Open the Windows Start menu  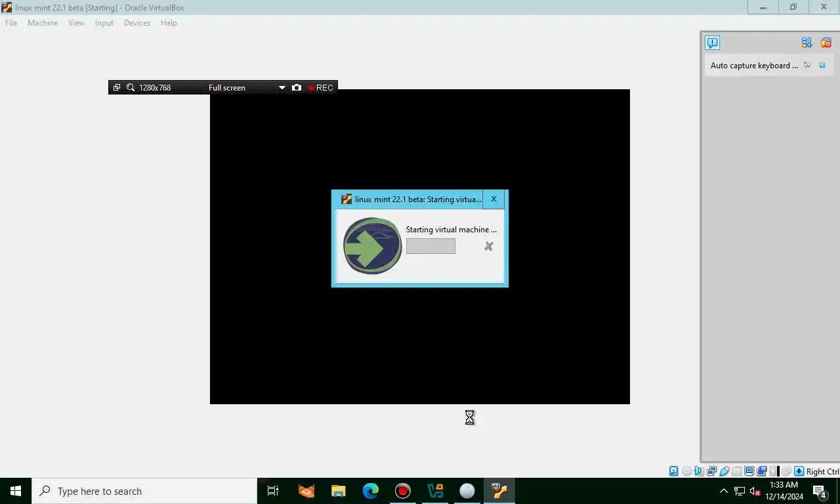click(16, 491)
